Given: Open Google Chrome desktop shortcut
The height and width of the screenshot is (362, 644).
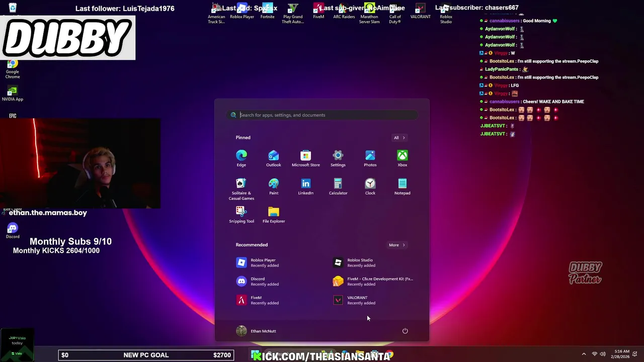Looking at the screenshot, I should pos(13,69).
